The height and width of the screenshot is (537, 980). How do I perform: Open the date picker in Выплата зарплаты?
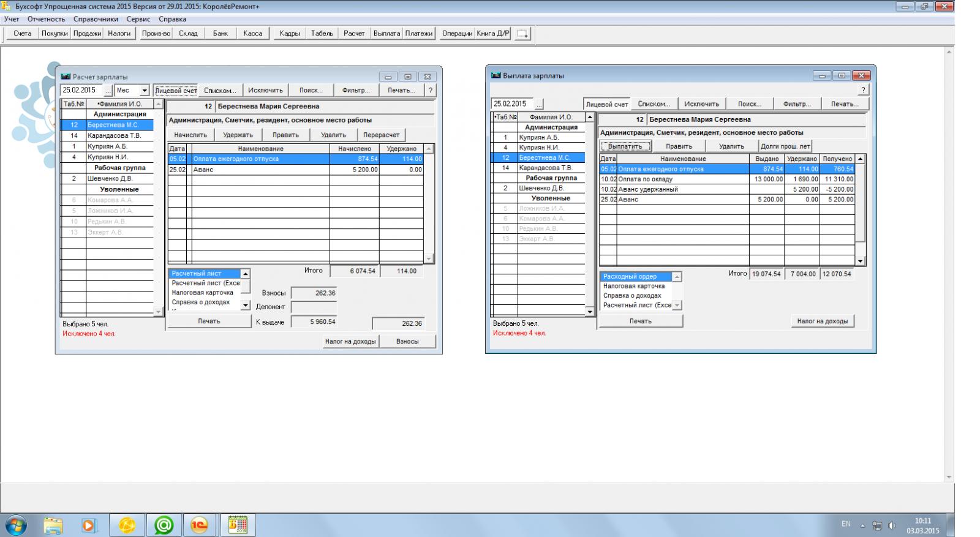click(539, 104)
